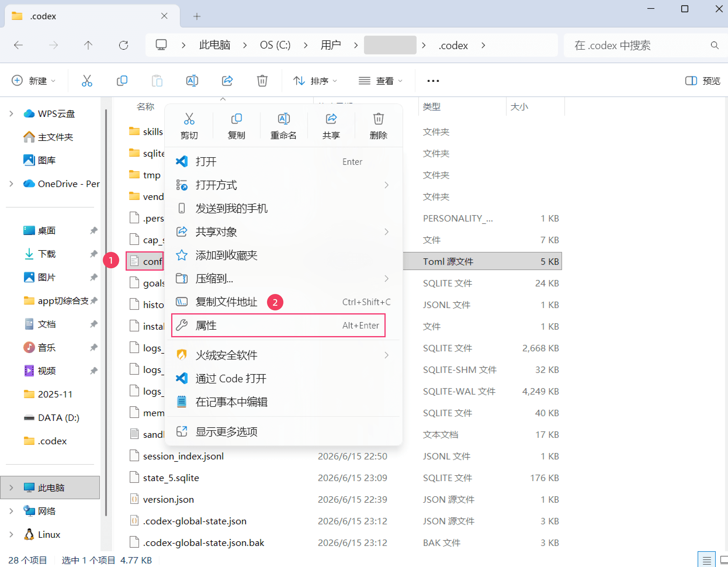Click the 新建 new button

coord(33,81)
